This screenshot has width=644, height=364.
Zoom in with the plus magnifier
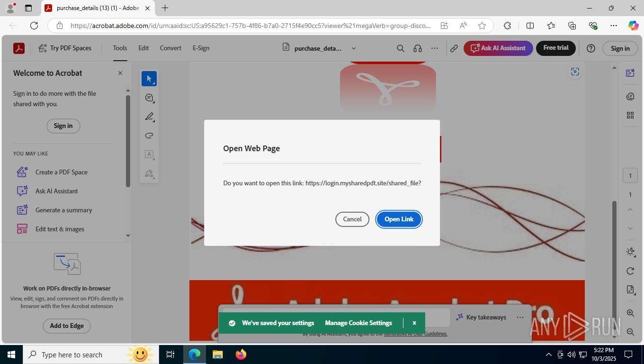pyautogui.click(x=630, y=313)
